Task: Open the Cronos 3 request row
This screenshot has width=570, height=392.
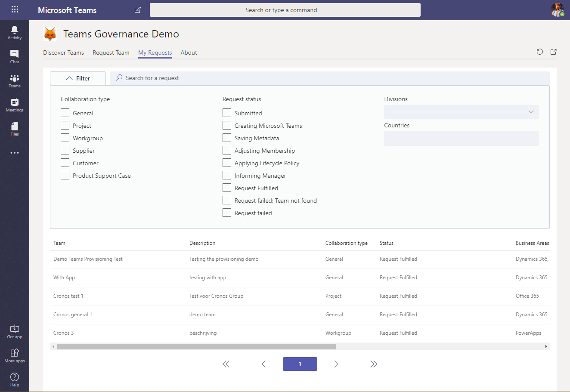Action: pyautogui.click(x=300, y=333)
